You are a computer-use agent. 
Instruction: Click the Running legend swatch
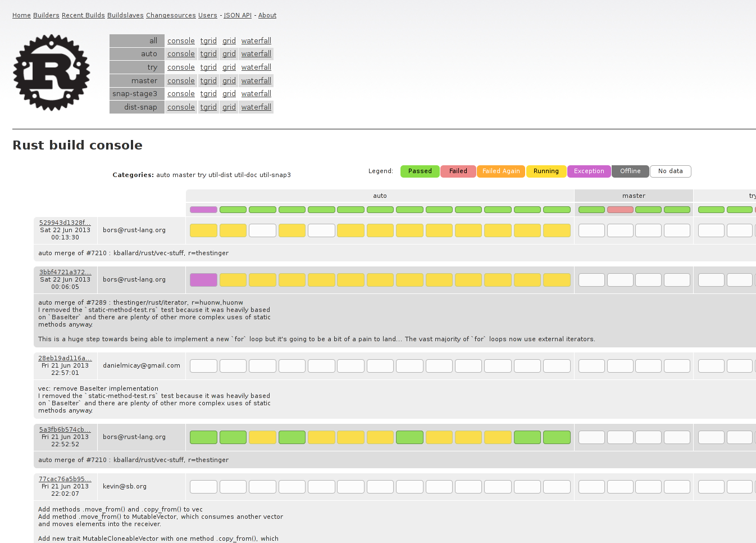click(546, 171)
